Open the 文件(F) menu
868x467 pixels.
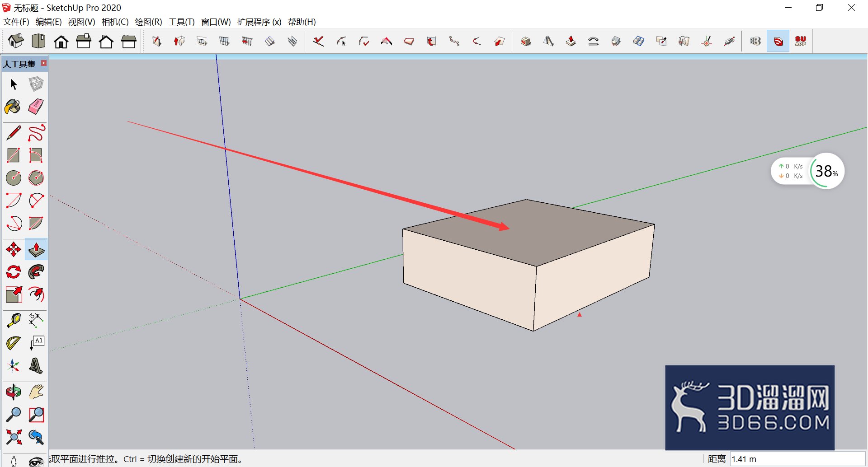[x=16, y=22]
